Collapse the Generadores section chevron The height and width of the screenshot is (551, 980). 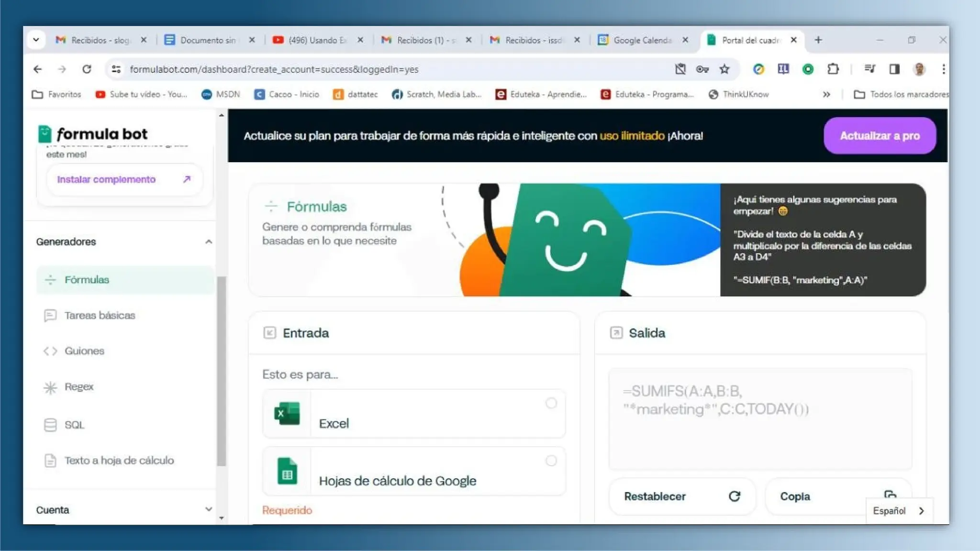point(208,242)
